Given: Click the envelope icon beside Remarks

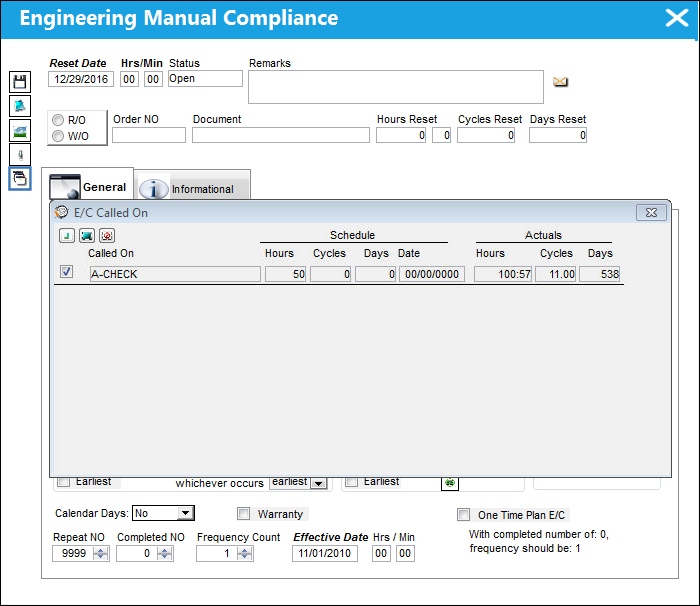Looking at the screenshot, I should tap(560, 82).
